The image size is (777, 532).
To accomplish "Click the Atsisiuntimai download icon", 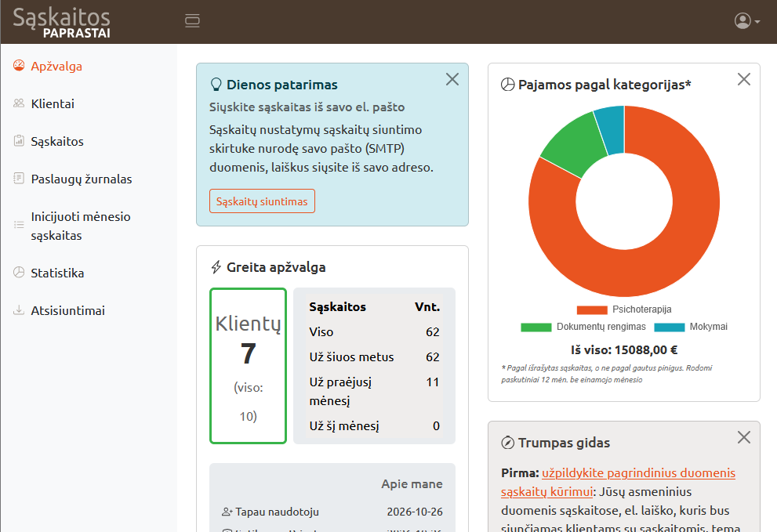I will [x=19, y=310].
